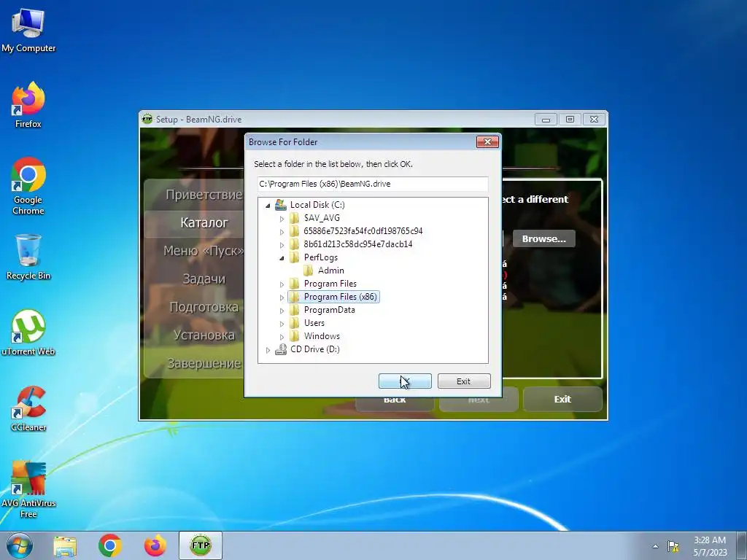The height and width of the screenshot is (560, 747).
Task: Open the Windows Start menu orb
Action: tap(20, 545)
